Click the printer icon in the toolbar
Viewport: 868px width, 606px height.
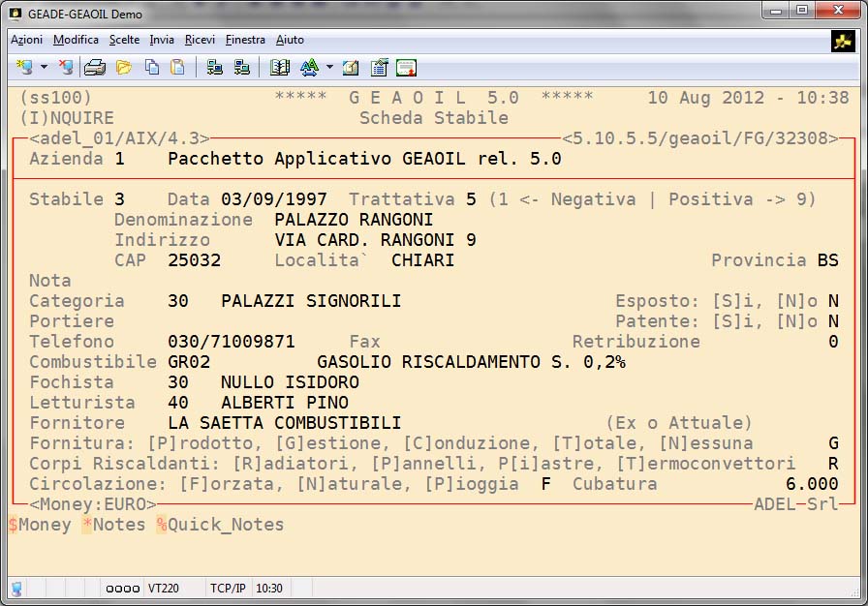click(x=94, y=68)
